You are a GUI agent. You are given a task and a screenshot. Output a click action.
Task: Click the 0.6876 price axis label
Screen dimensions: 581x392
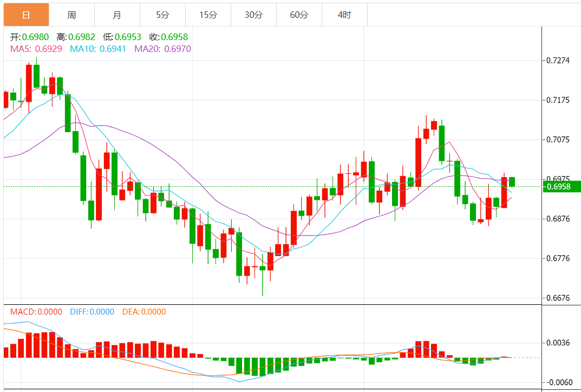tap(558, 219)
